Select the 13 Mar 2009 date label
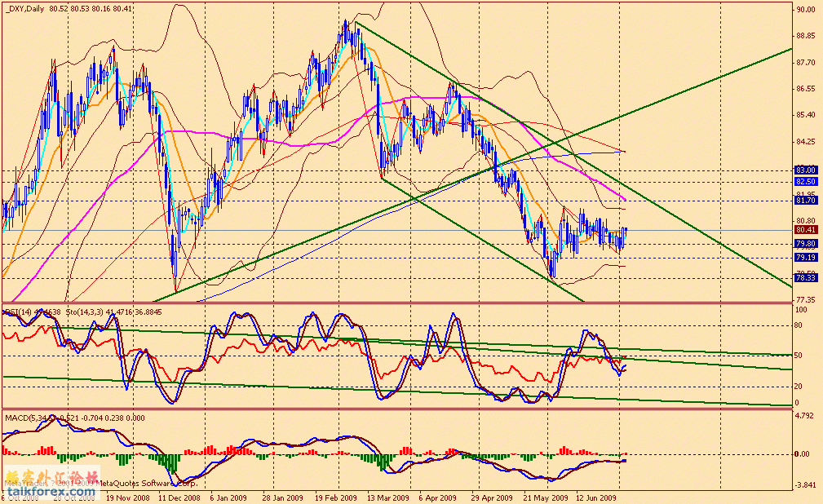Image resolution: width=823 pixels, height=504 pixels. pyautogui.click(x=388, y=497)
